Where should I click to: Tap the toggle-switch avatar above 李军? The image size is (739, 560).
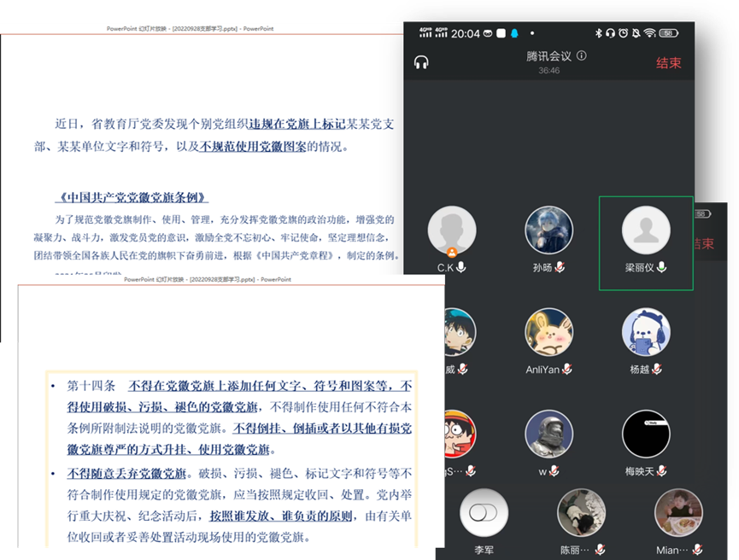click(484, 512)
